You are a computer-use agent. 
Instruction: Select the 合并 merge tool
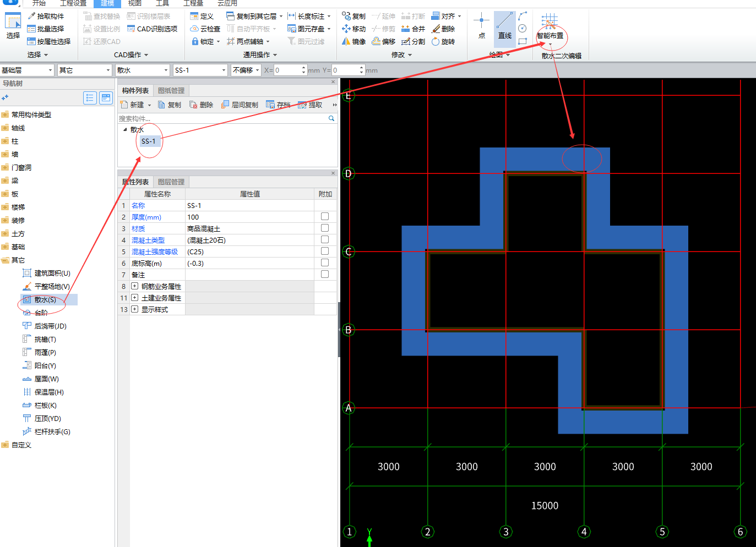[x=414, y=29]
